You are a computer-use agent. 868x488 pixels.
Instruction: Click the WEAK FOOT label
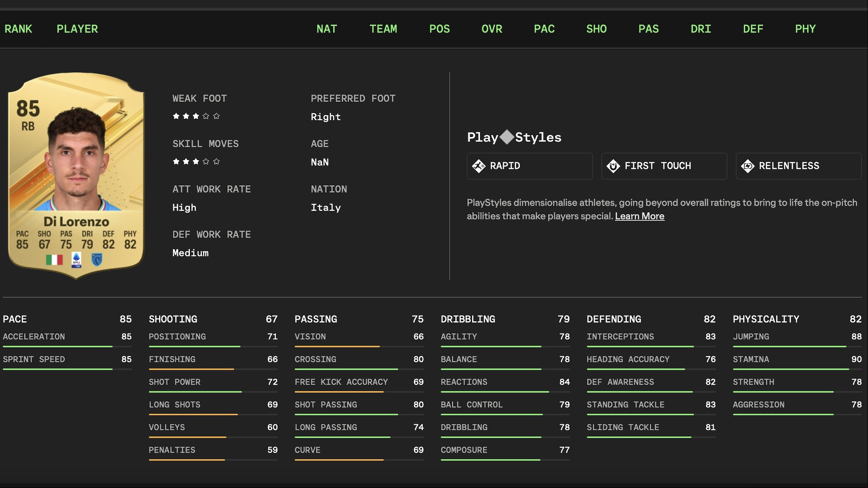[200, 98]
